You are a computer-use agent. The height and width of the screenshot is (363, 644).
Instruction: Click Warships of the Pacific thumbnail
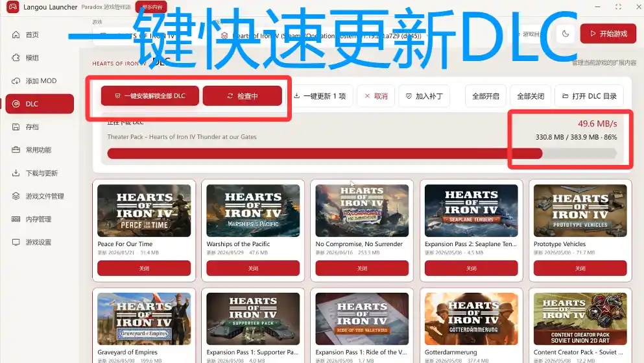[x=253, y=210]
